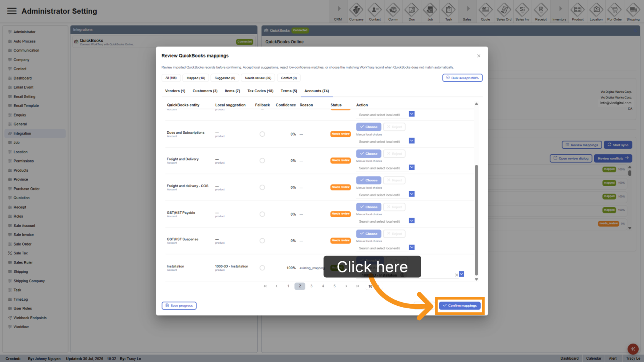644x362 pixels.
Task: Click the mappings list vertical scrollbar
Action: click(476, 220)
